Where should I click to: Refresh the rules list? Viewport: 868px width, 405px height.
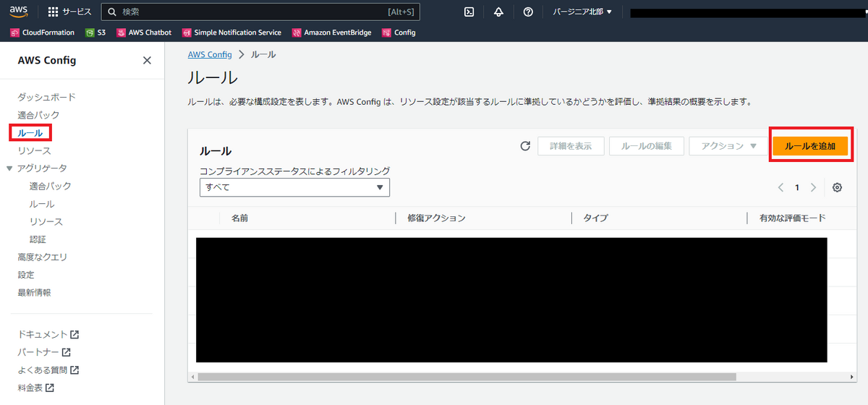[526, 146]
